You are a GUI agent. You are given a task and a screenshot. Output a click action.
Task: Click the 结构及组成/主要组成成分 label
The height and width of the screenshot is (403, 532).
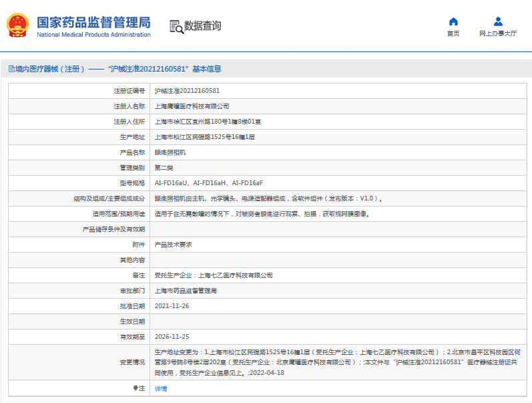coord(109,198)
